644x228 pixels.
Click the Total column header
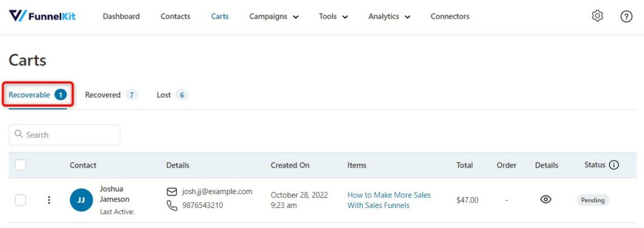(465, 165)
